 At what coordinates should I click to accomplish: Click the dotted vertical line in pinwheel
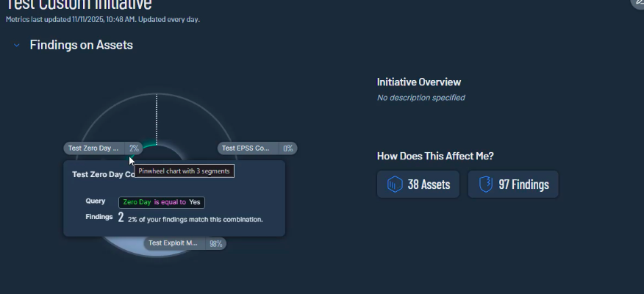pyautogui.click(x=157, y=118)
